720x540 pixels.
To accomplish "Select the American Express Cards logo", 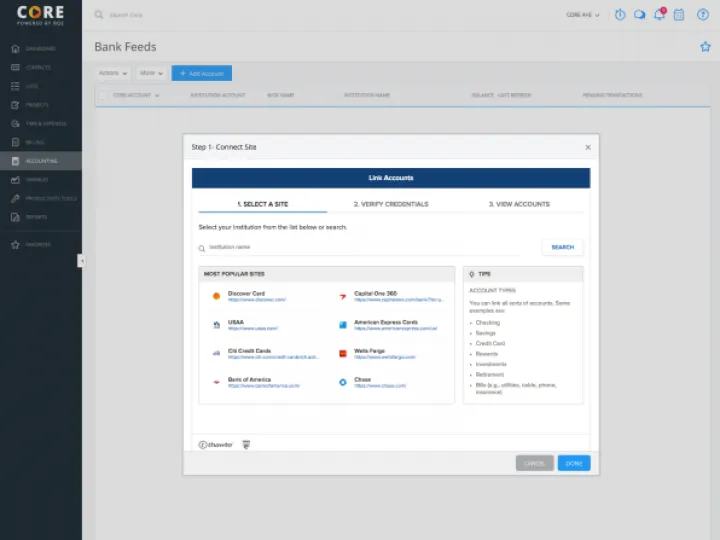I will coord(343,325).
